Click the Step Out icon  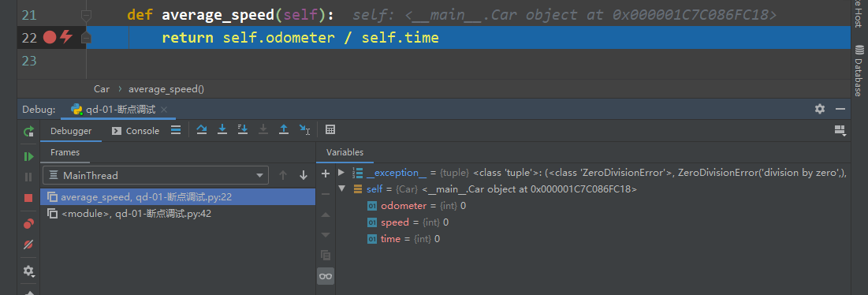pos(284,129)
